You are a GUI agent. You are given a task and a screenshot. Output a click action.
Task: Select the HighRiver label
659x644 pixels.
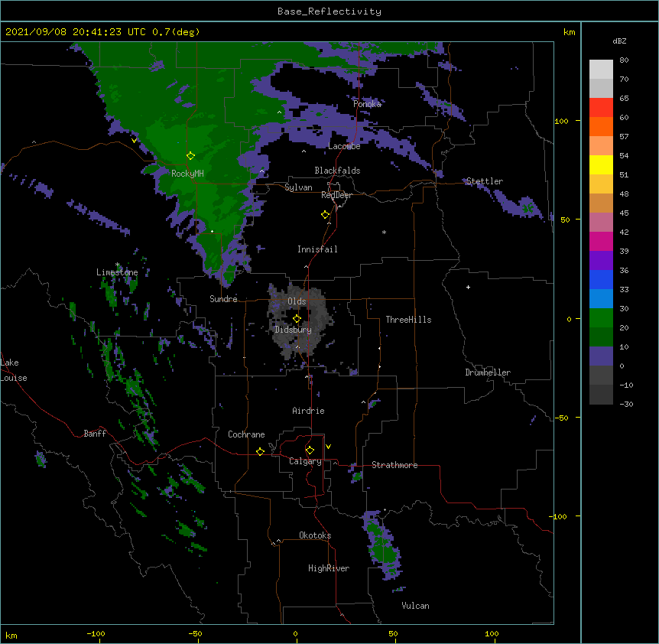(x=329, y=568)
